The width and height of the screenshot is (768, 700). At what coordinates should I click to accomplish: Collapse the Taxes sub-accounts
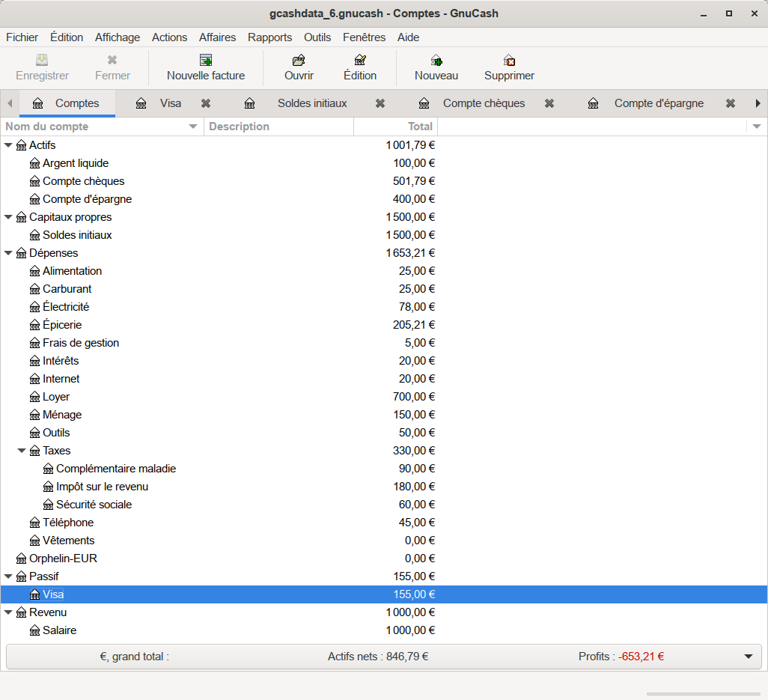tap(22, 451)
